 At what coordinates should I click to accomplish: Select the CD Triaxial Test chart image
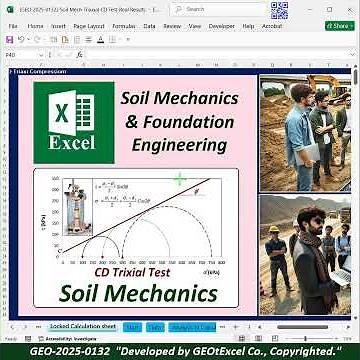coord(136,238)
